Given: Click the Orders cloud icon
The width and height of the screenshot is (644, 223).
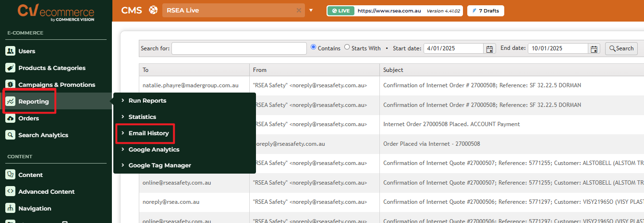Looking at the screenshot, I should 10,118.
